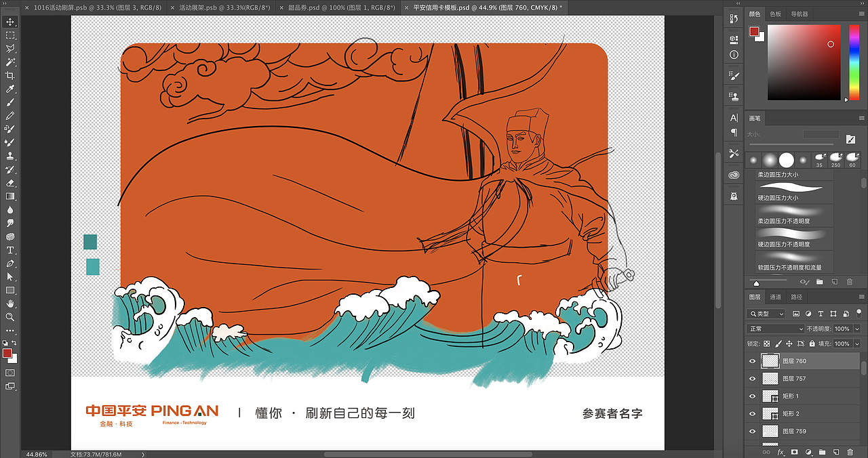Delete layer trash icon in Layers panel
This screenshot has width=868, height=458.
[x=850, y=452]
